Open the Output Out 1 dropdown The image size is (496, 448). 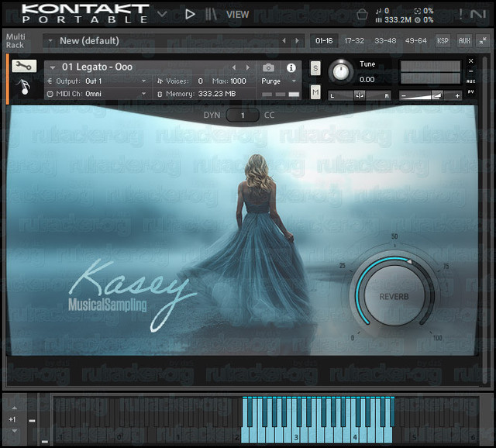(x=144, y=81)
